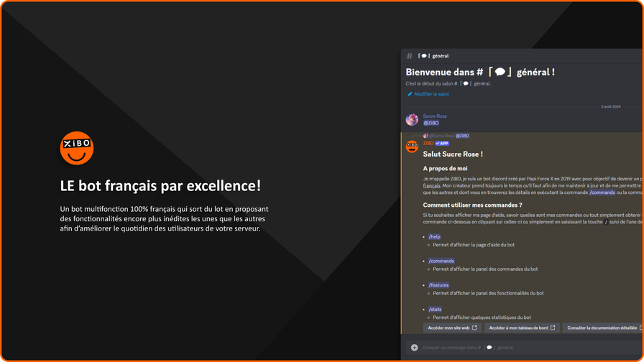The height and width of the screenshot is (362, 644).
Task: Click the général channel name in header
Action: (x=441, y=56)
